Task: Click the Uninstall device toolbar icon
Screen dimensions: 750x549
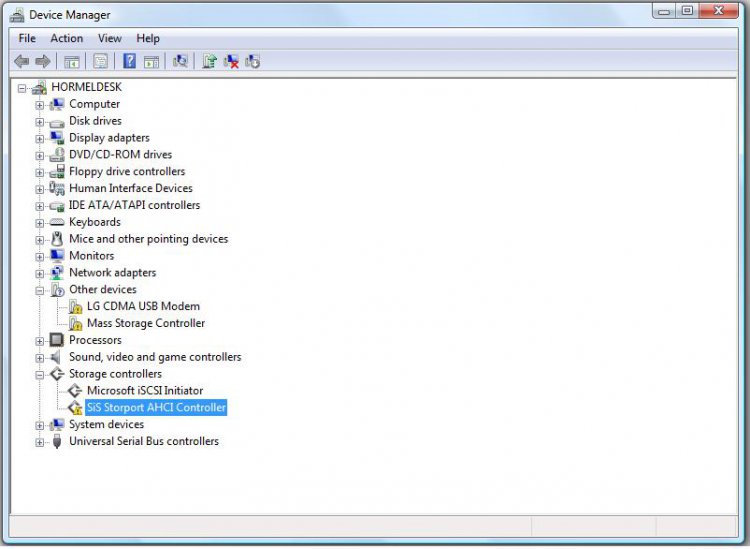Action: click(253, 61)
